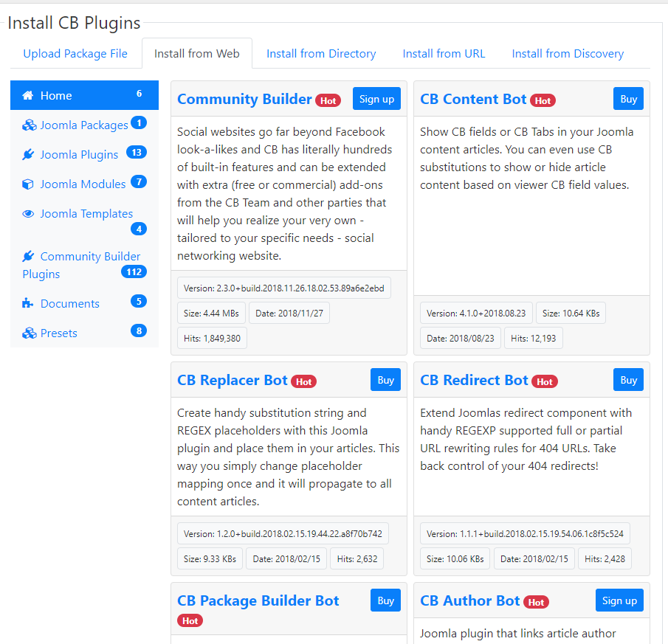The height and width of the screenshot is (644, 668).
Task: Click the Community Builder Plugins plug icon
Action: [28, 256]
